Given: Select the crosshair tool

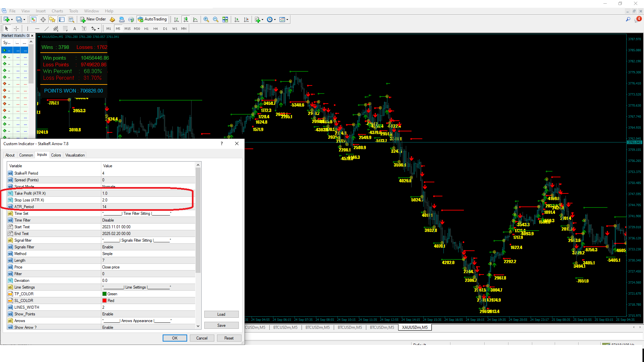Looking at the screenshot, I should pyautogui.click(x=16, y=29).
